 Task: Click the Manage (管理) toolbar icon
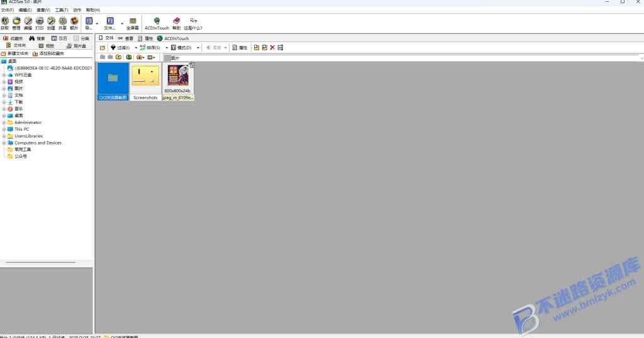click(16, 23)
